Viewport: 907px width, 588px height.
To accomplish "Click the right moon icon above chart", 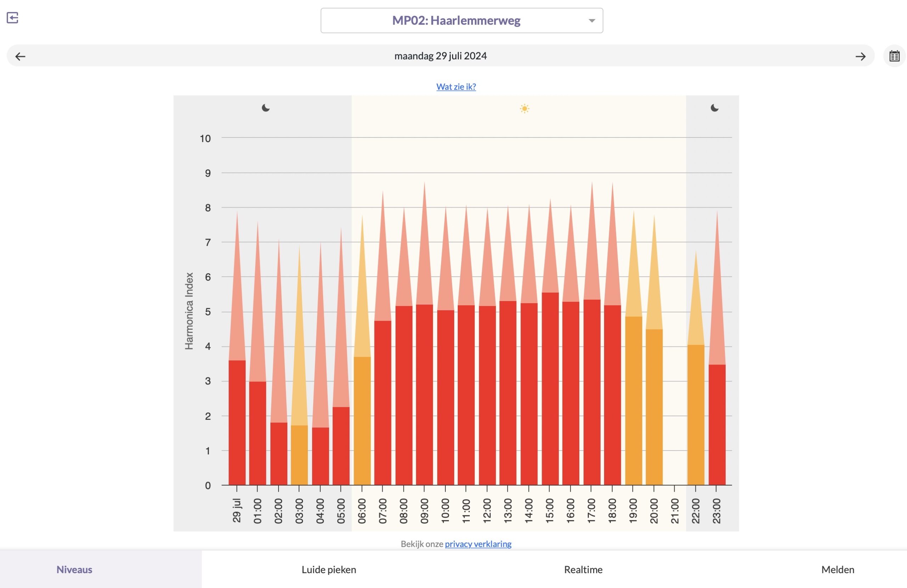I will [714, 108].
